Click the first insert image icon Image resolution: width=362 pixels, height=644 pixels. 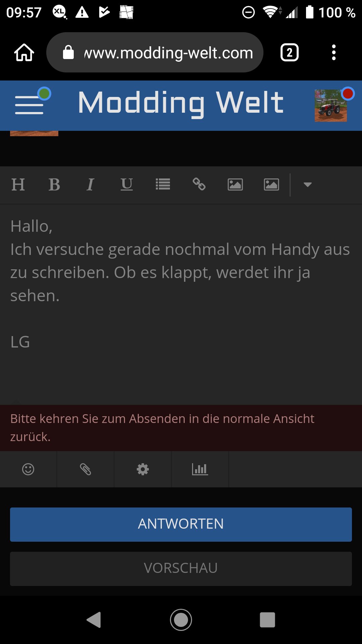point(235,184)
